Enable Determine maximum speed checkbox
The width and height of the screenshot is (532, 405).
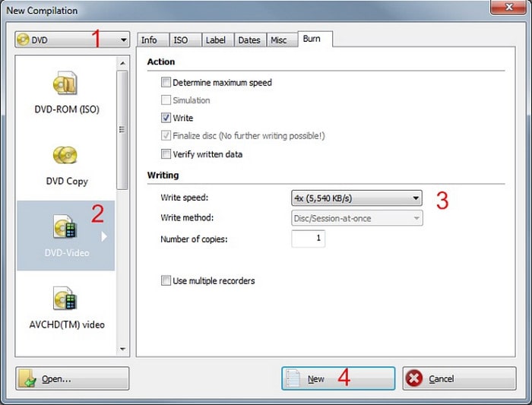(166, 83)
